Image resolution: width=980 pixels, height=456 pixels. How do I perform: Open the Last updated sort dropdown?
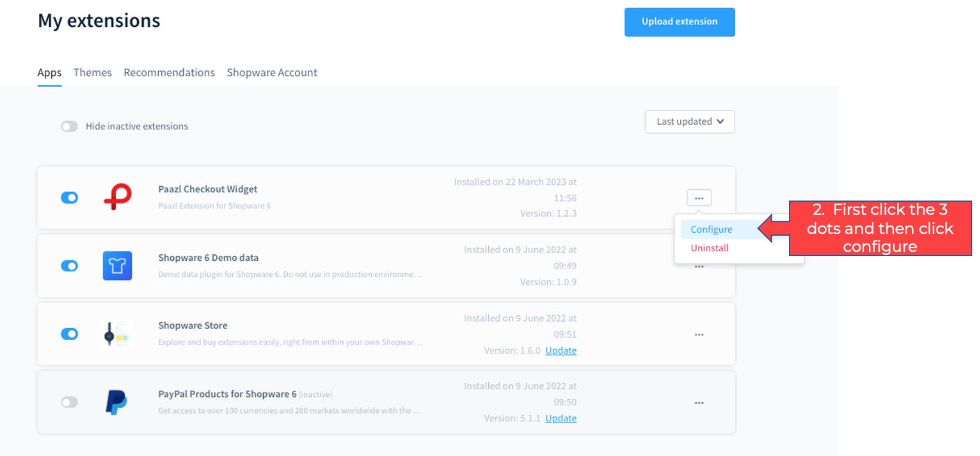click(690, 122)
